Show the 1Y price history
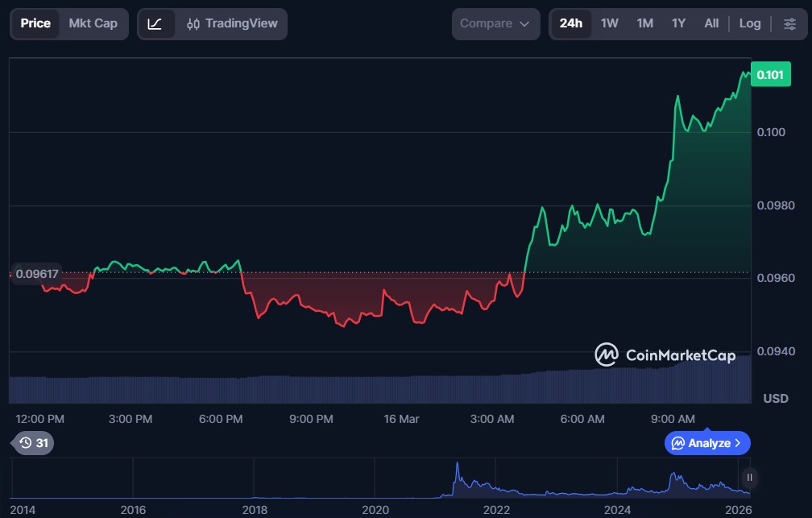Screen dimensions: 812x518 click(x=678, y=23)
